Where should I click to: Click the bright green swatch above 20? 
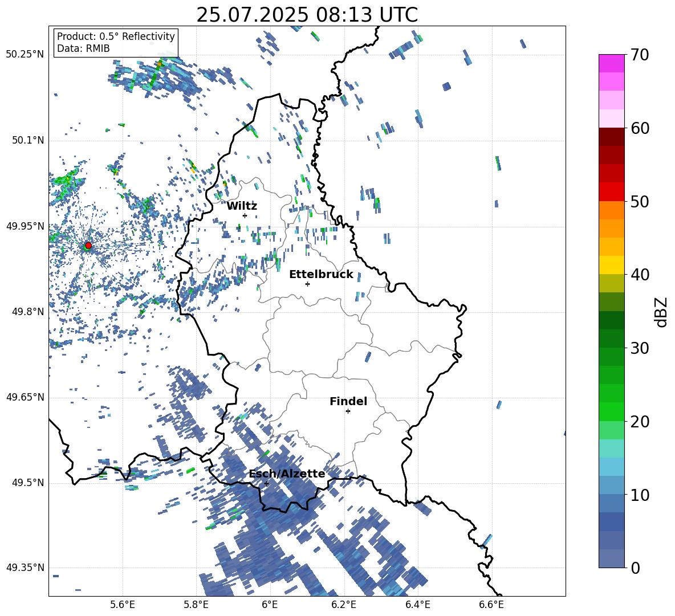tap(611, 411)
